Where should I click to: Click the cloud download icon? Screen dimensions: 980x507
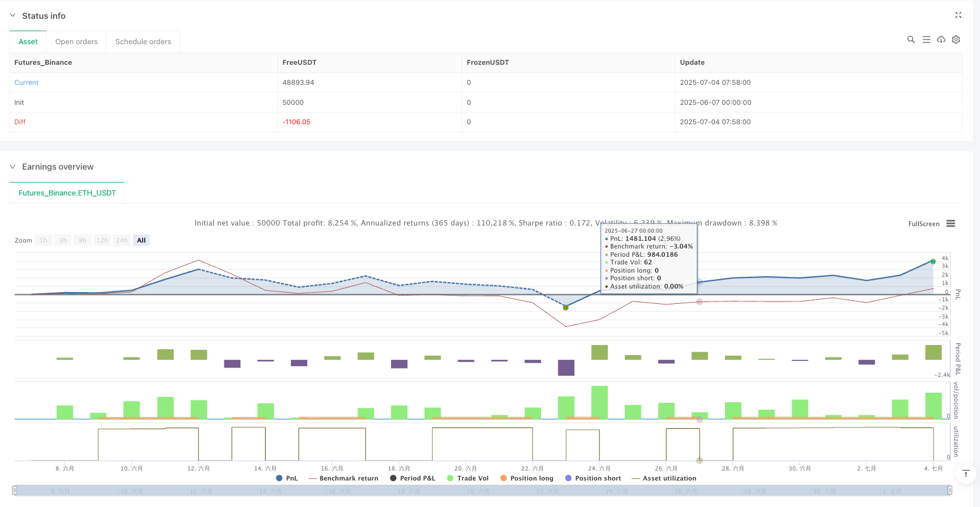(941, 39)
